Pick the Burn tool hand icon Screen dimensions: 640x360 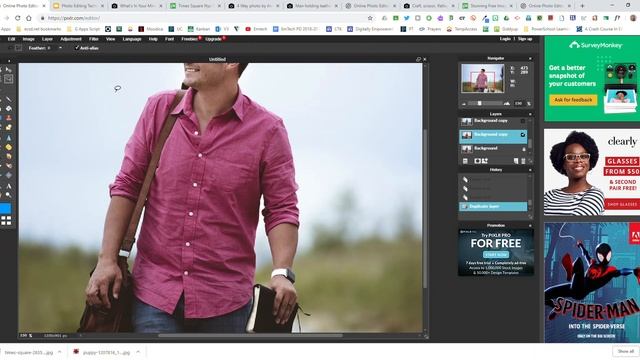point(9,156)
